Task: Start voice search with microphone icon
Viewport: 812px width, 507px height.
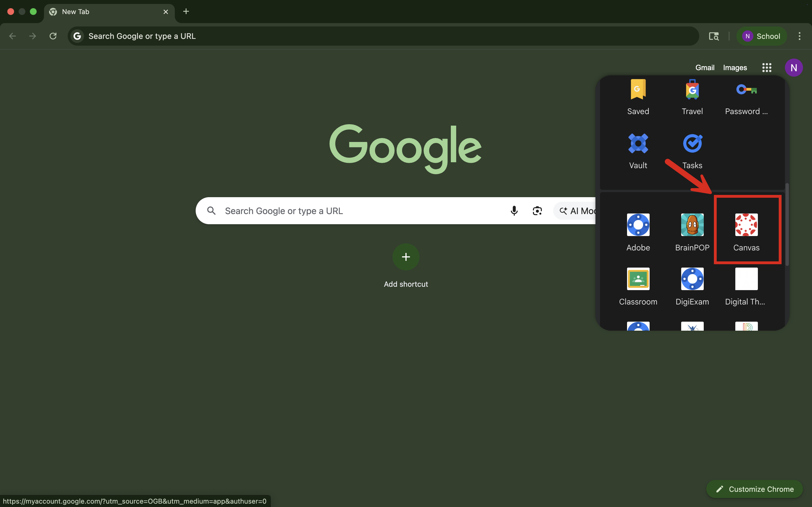Action: (514, 211)
